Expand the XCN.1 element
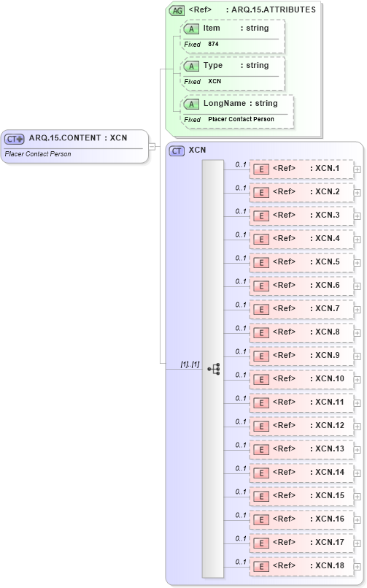The height and width of the screenshot is (588, 367). (x=357, y=169)
